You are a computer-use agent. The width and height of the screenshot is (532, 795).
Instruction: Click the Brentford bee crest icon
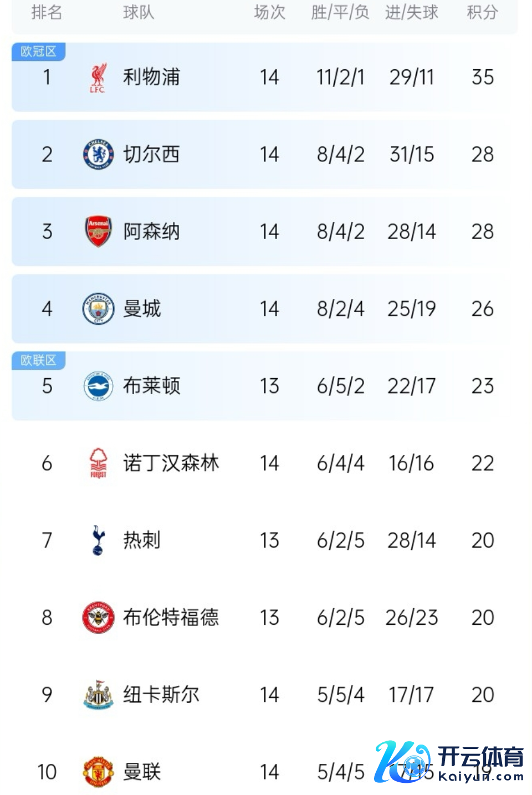coord(98,617)
